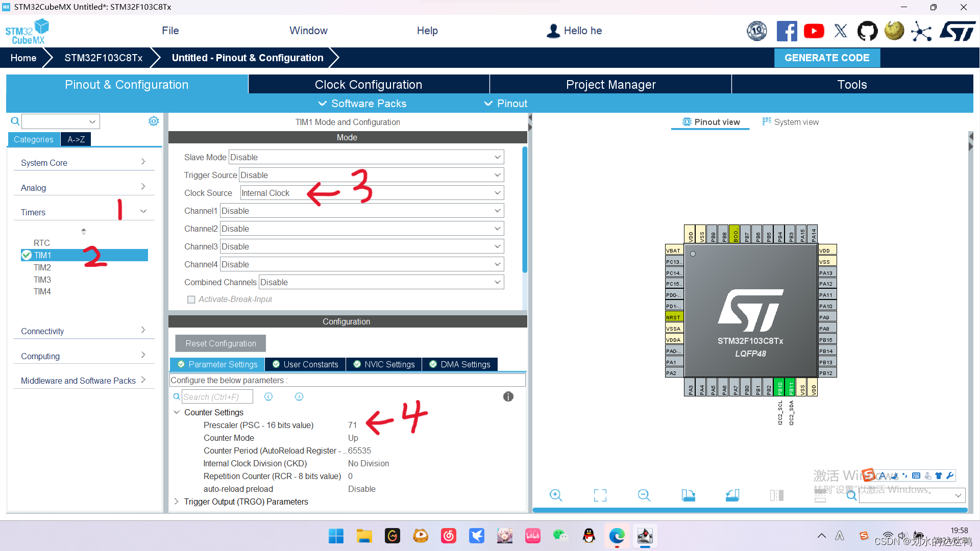Click the PB10 pin on chip
This screenshot has width=980, height=551.
tap(779, 387)
